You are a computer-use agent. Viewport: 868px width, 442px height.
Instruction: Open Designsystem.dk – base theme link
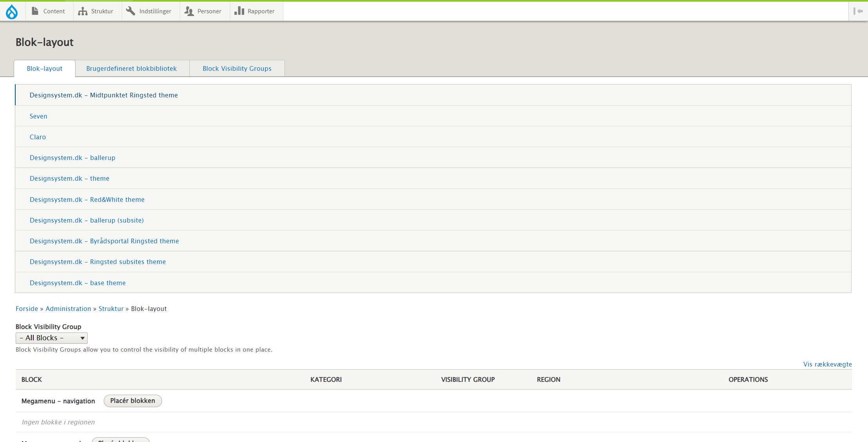point(77,283)
